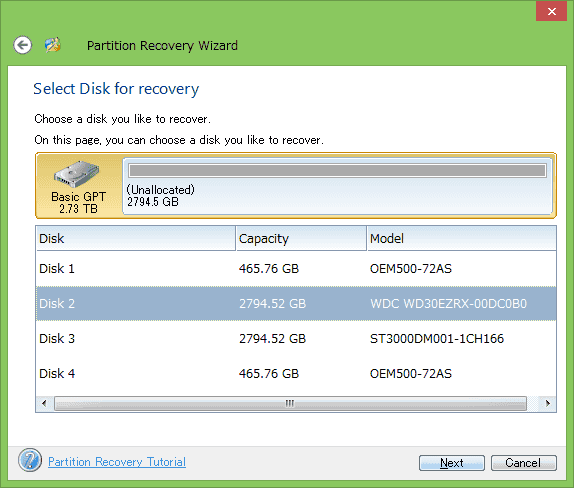The image size is (574, 488).
Task: Click the scrollbar left arrow
Action: pos(44,403)
